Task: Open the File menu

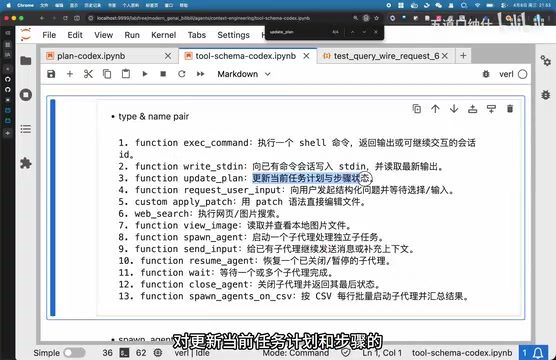Action: click(49, 35)
